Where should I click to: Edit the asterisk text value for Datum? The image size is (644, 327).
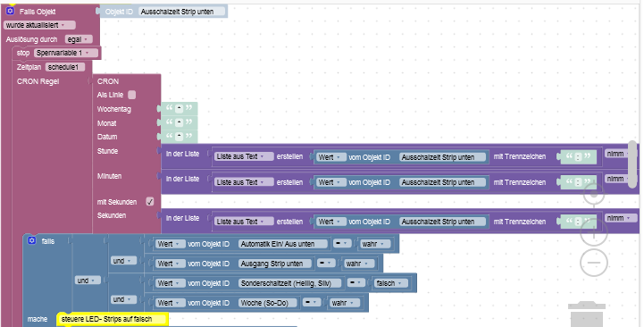[179, 136]
